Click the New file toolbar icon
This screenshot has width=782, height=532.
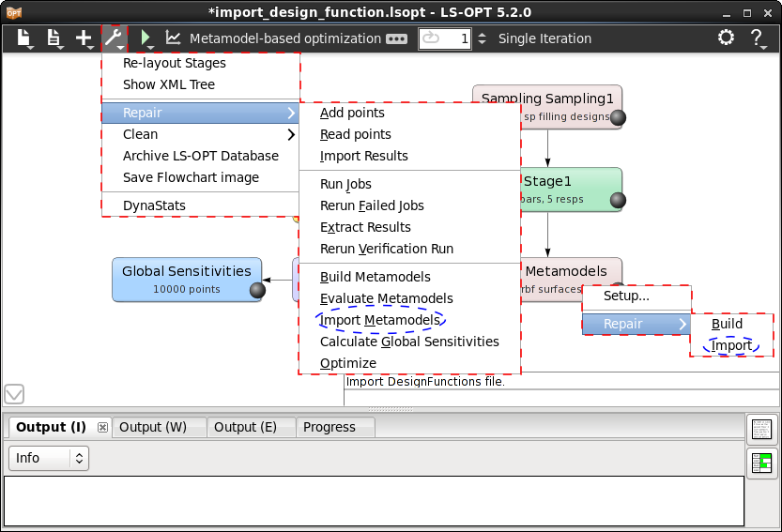coord(24,38)
